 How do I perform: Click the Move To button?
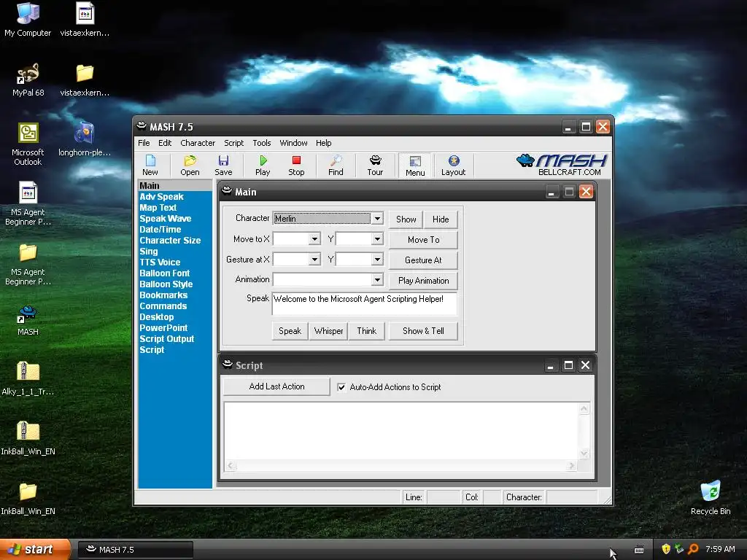point(424,239)
